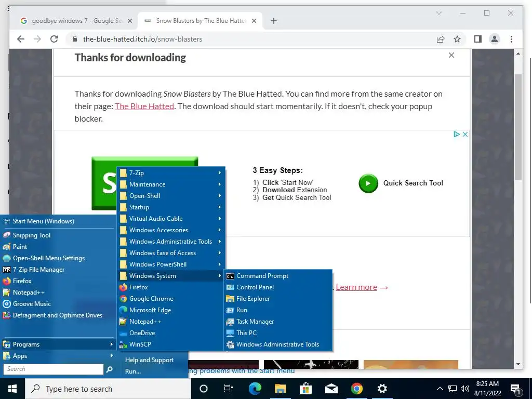Open Control Panel from the submenu
The image size is (532, 399).
(278, 287)
